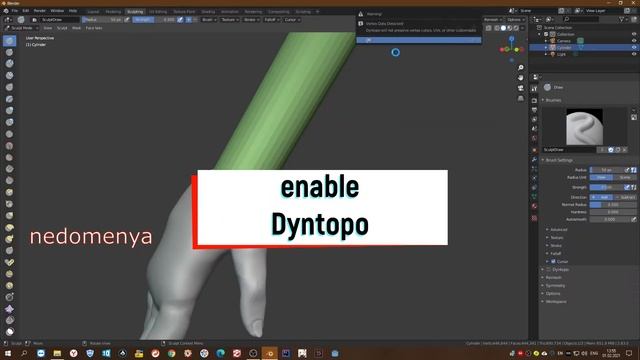Click the pan view hand icon
This screenshot has height=360, width=640.
(520, 78)
